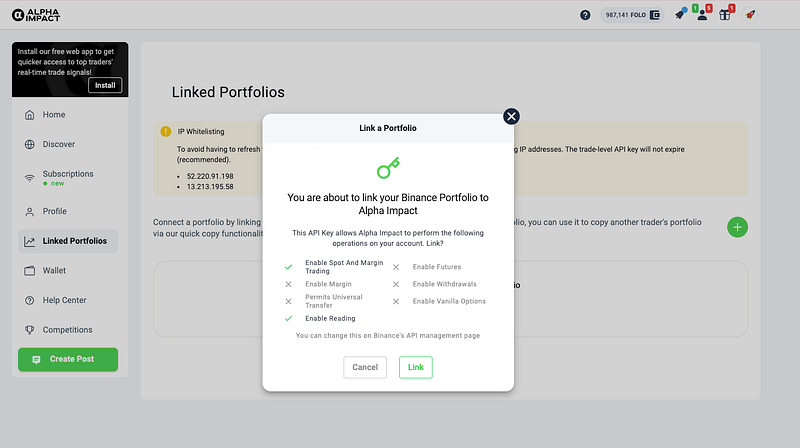The image size is (800, 448).
Task: Open the gift box icon
Action: [x=726, y=15]
